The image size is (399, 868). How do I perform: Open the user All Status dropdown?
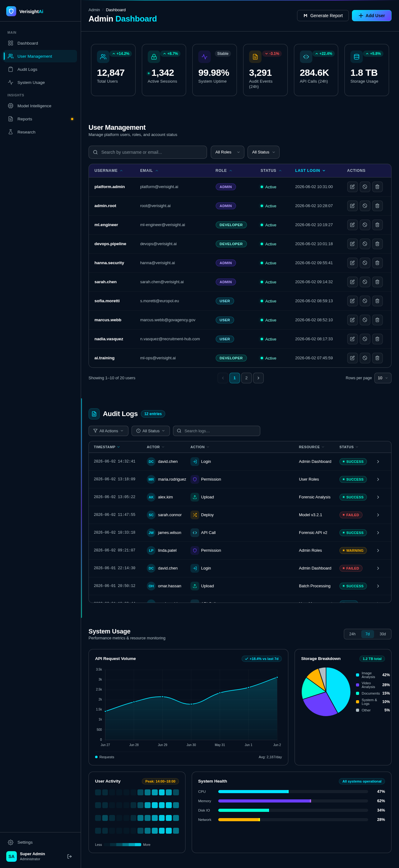pyautogui.click(x=263, y=152)
